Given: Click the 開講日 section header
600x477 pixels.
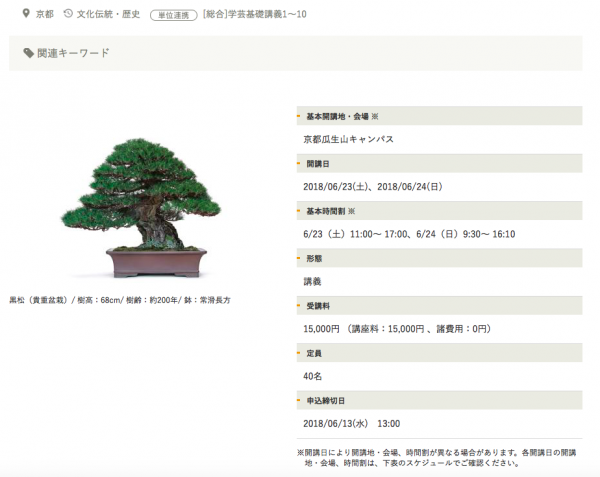Looking at the screenshot, I should pyautogui.click(x=320, y=163).
